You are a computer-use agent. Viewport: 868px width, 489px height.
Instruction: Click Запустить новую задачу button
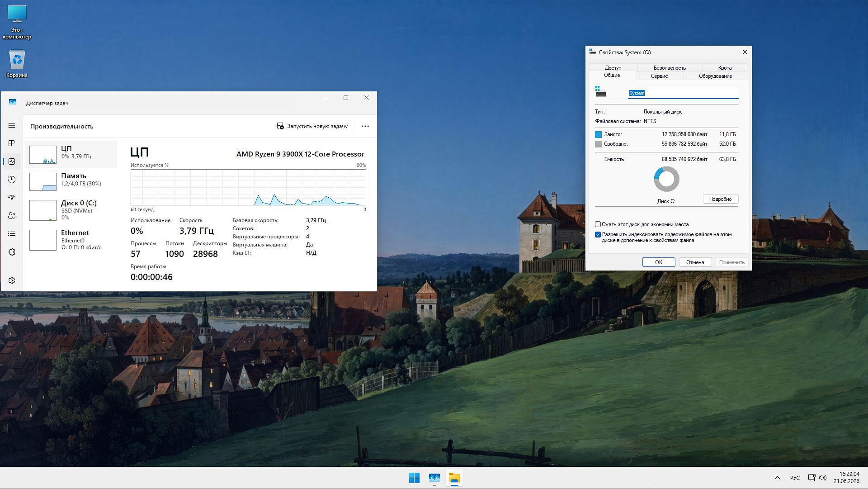(312, 126)
